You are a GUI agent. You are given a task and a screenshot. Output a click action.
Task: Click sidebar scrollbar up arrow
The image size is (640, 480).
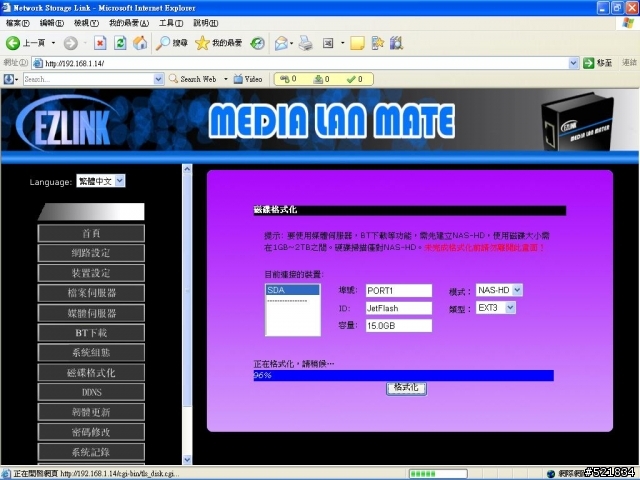point(187,169)
